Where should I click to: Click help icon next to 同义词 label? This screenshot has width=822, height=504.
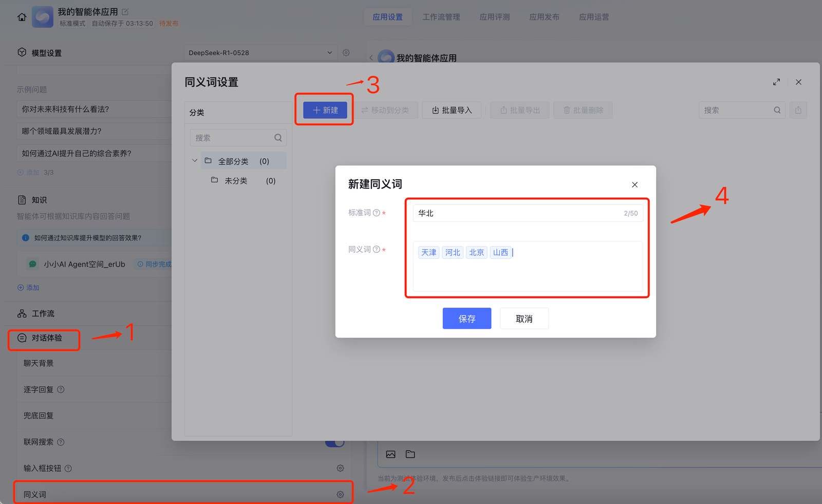pyautogui.click(x=377, y=250)
